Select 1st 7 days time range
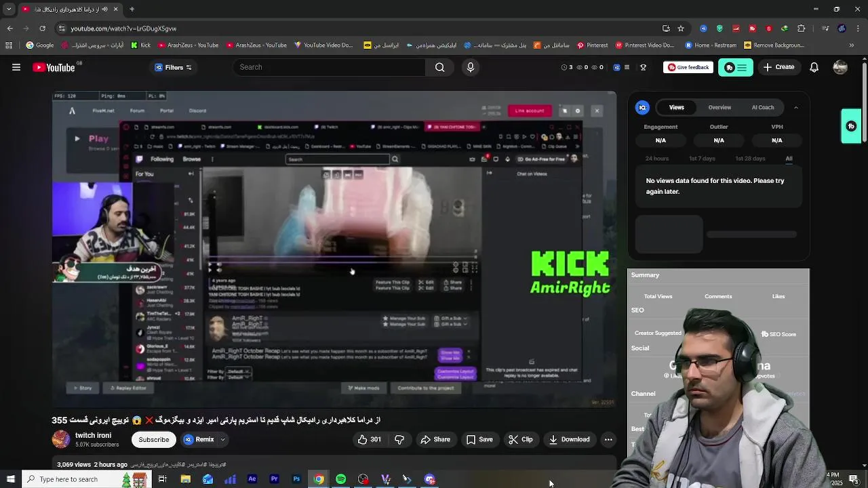The height and width of the screenshot is (488, 868). pos(702,159)
